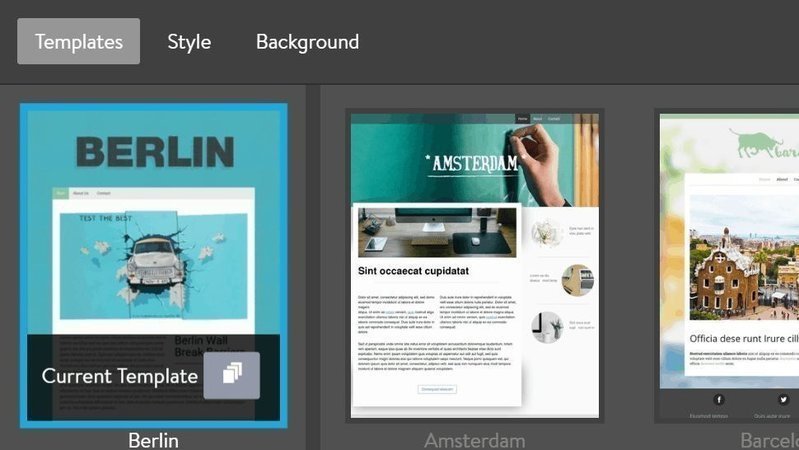The image size is (799, 450).
Task: Switch to the Style tab
Action: coord(189,42)
